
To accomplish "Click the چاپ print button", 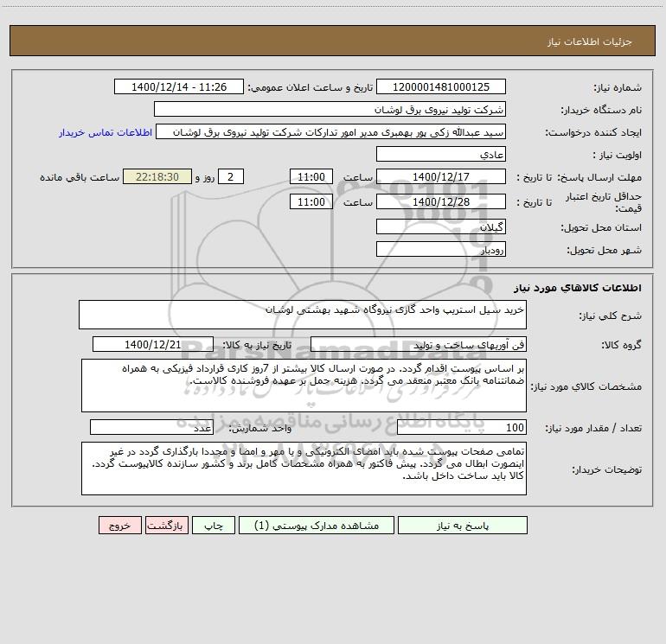I will point(214,525).
